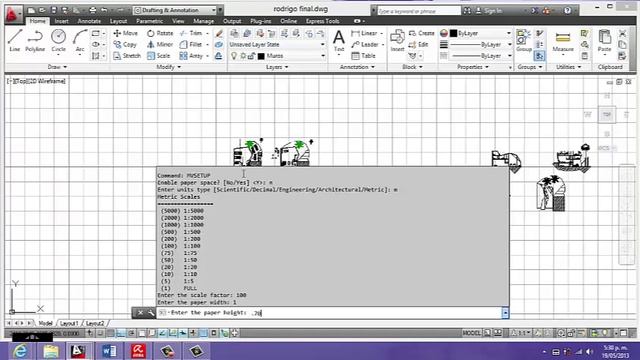Switch to the Parametric ribbon tab
The image size is (640, 360).
149,21
